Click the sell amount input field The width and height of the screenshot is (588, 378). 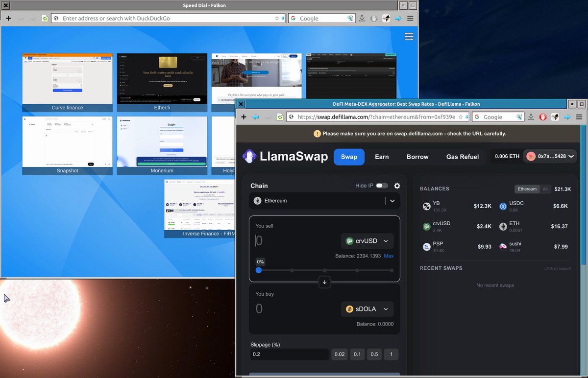296,240
